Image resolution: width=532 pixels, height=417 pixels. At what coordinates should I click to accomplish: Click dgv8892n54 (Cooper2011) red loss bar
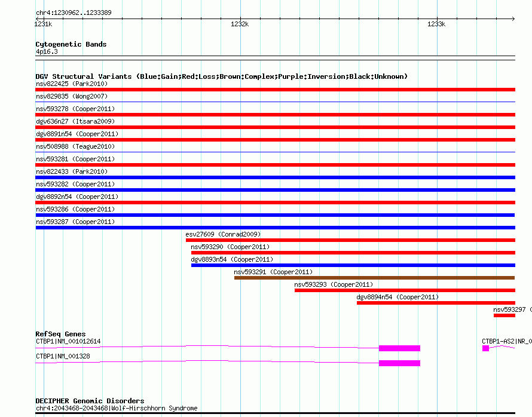(x=275, y=203)
